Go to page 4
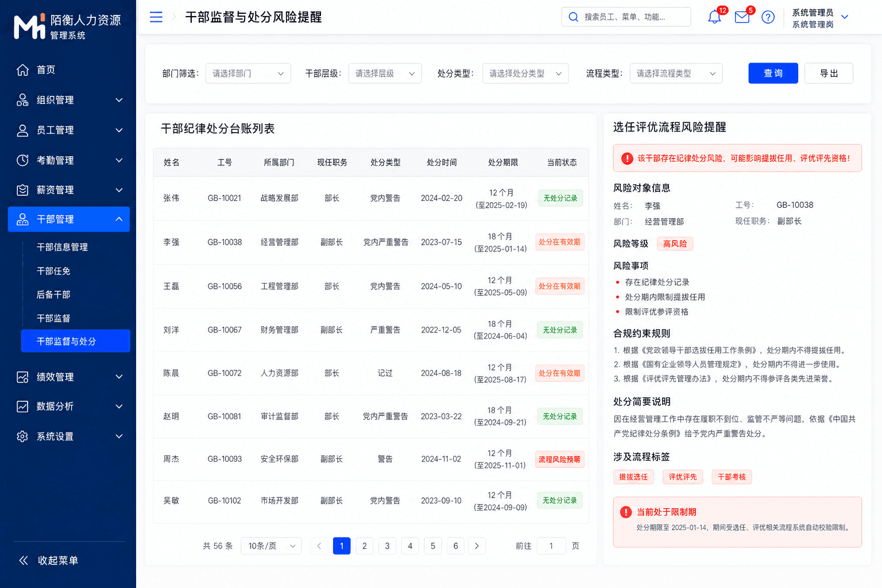The height and width of the screenshot is (588, 882). [410, 546]
